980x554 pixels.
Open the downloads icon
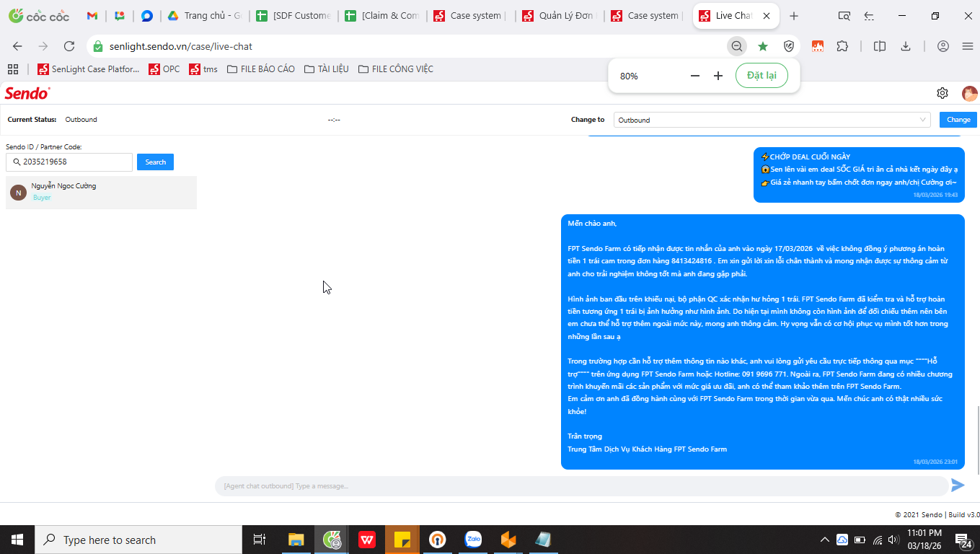[x=906, y=46]
